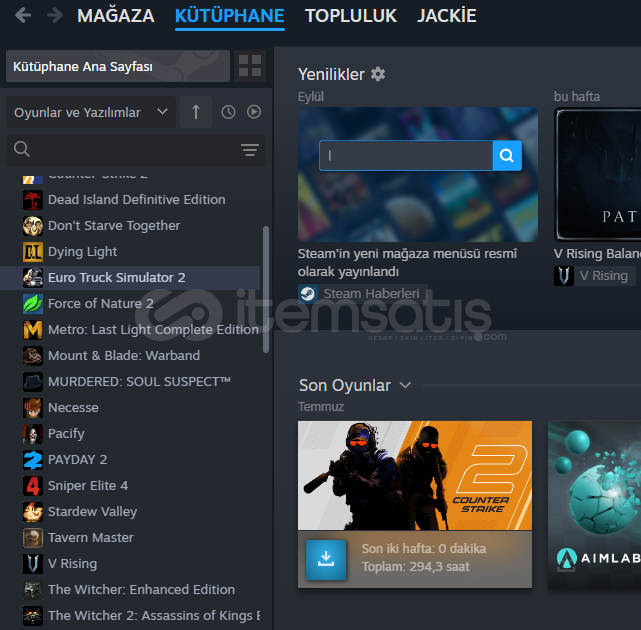
Task: Click Don't Starve Together game icon
Action: [33, 226]
